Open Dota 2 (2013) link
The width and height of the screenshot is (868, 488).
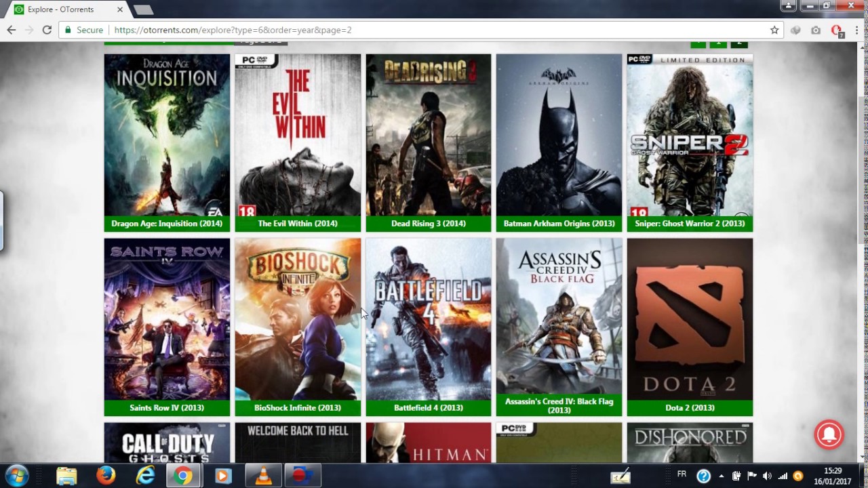690,408
